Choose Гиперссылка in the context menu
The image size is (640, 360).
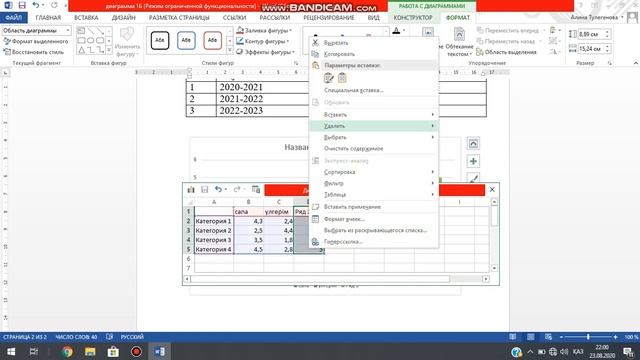tap(373, 242)
